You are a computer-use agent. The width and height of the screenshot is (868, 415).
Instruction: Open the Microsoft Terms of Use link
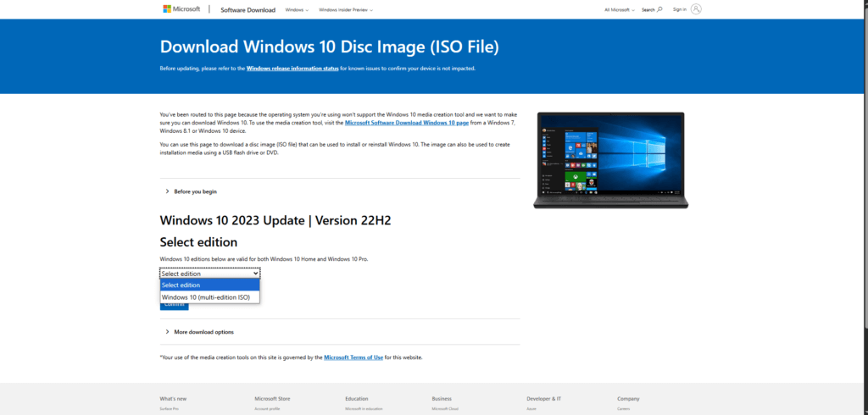(353, 357)
